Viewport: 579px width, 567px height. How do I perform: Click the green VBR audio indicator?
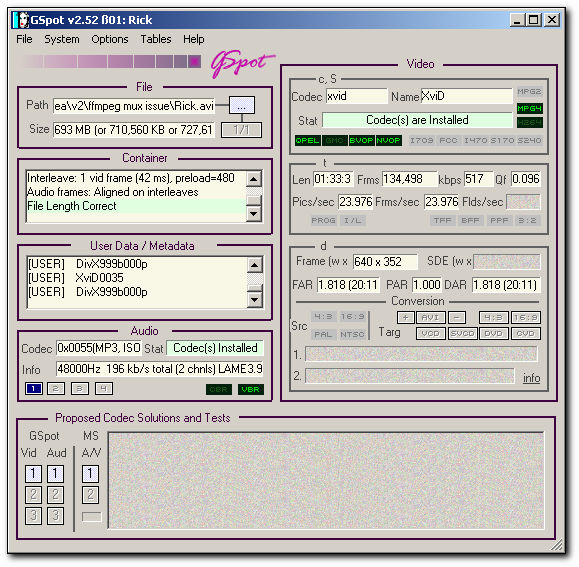point(250,389)
